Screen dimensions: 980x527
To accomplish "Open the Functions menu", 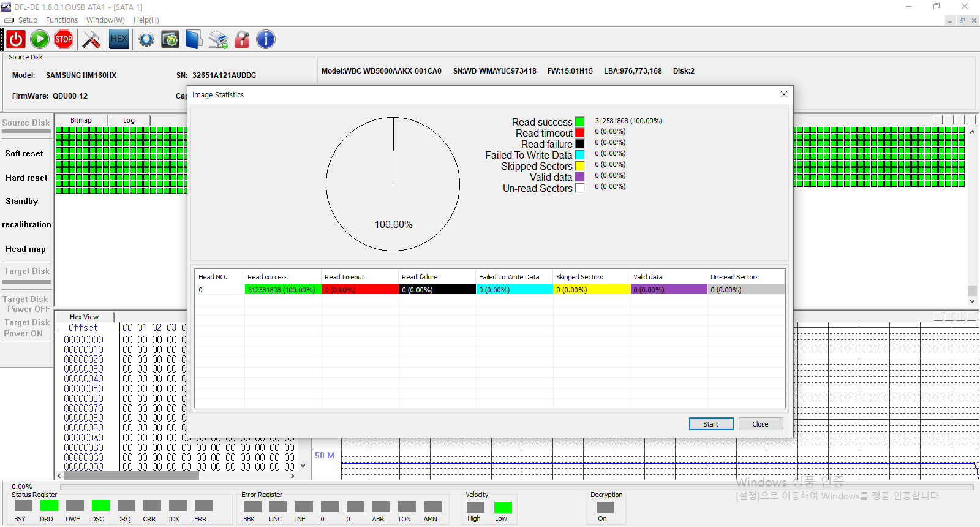I will point(62,20).
